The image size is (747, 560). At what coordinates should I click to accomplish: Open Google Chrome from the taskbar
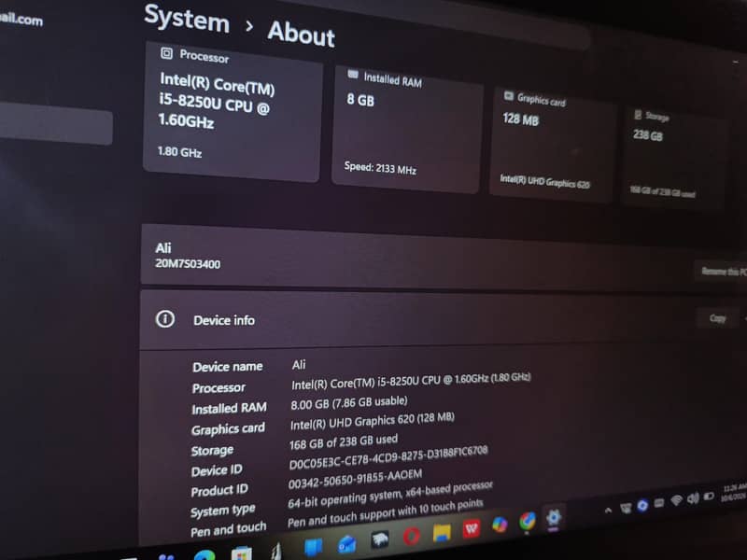[527, 521]
